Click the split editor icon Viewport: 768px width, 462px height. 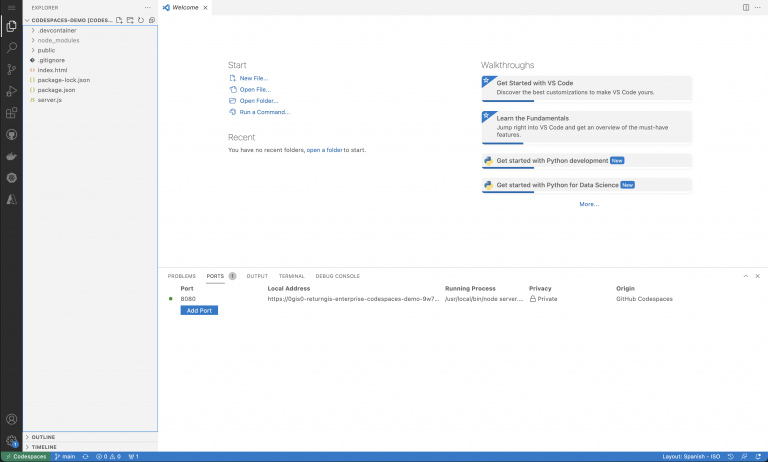[745, 7]
